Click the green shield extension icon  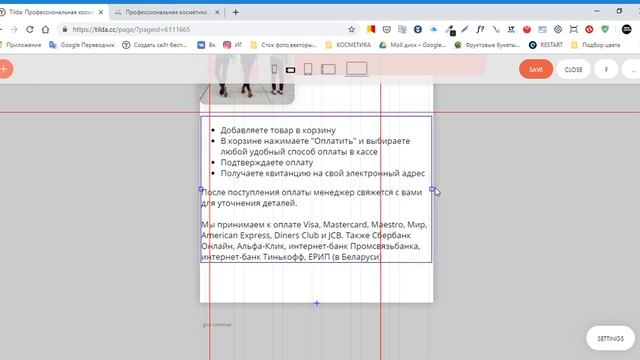coord(605,29)
